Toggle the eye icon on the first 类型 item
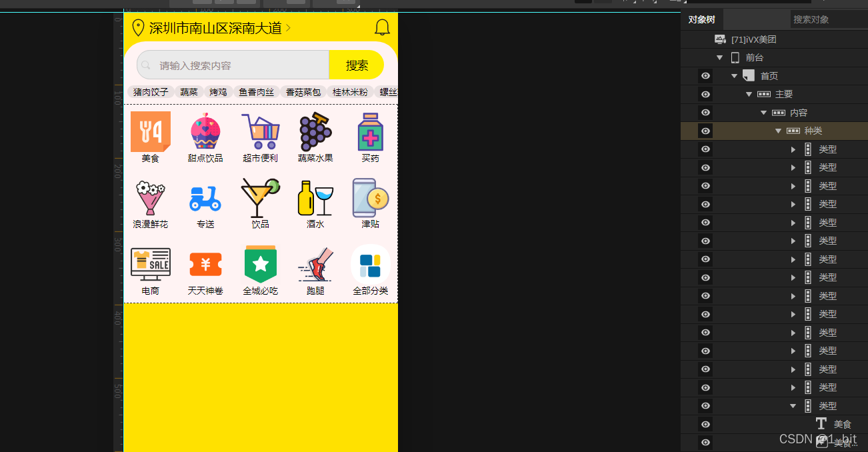868x452 pixels. pyautogui.click(x=705, y=149)
